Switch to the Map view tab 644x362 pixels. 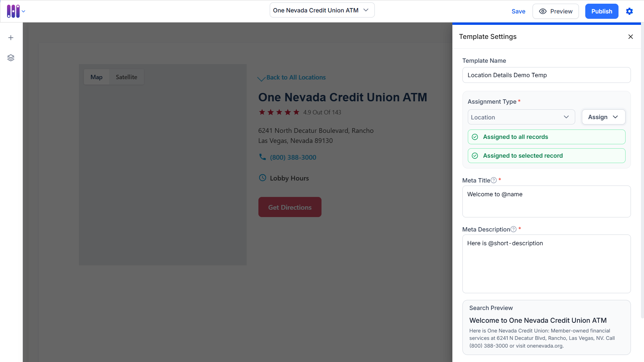point(96,77)
